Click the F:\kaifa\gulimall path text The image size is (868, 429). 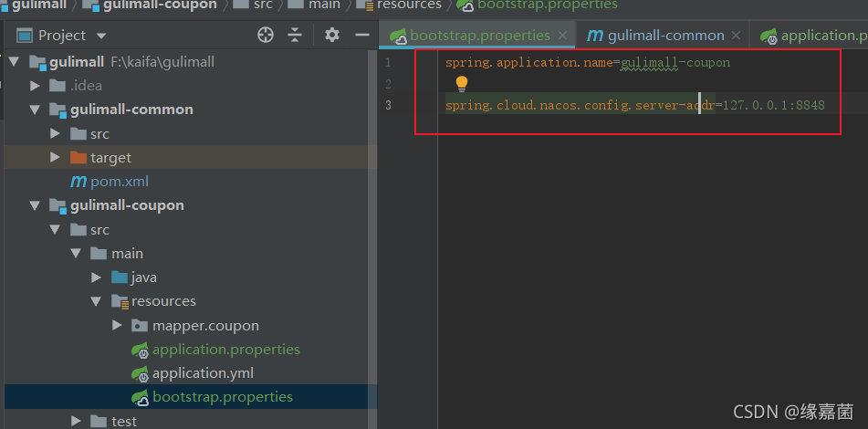tap(163, 62)
